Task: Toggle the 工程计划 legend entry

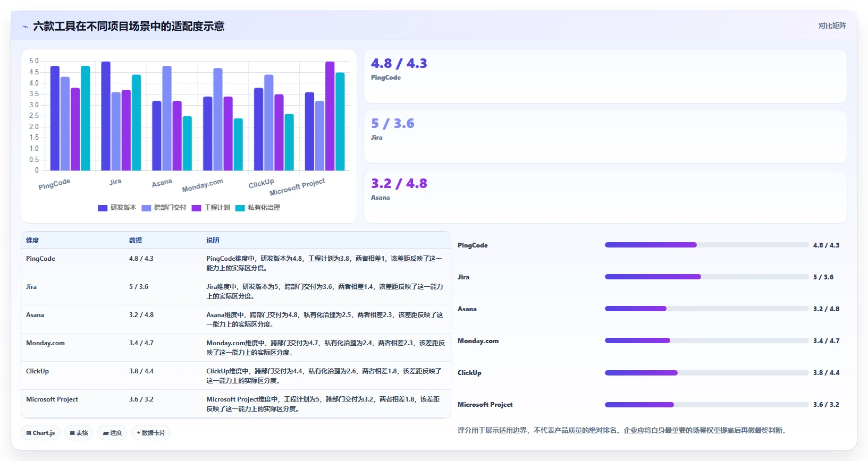Action: coord(211,208)
